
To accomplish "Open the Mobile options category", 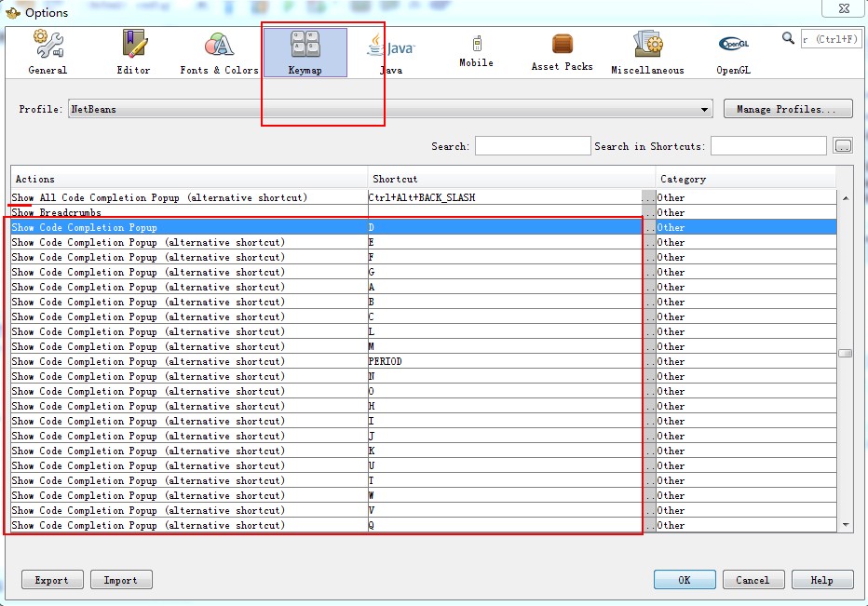I will (476, 51).
